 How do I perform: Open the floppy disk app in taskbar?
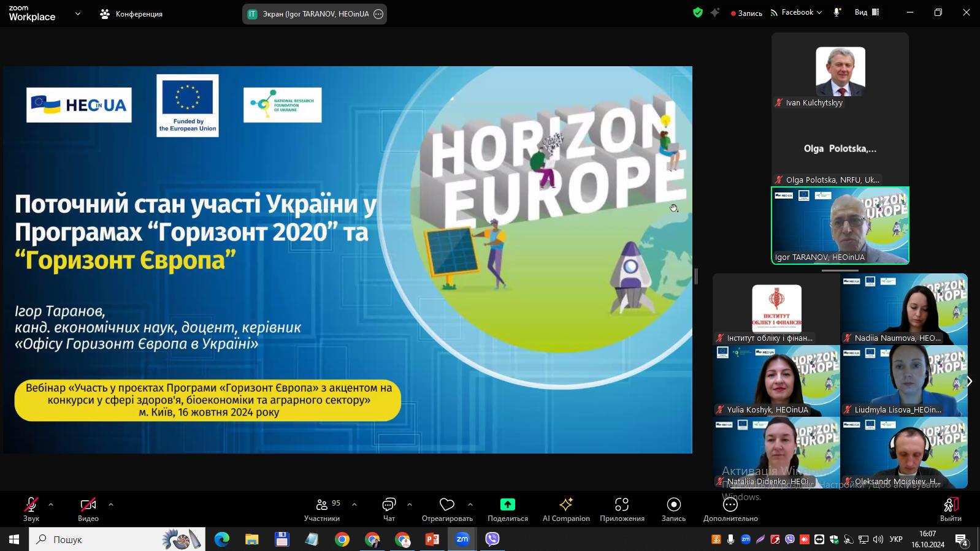[x=282, y=539]
